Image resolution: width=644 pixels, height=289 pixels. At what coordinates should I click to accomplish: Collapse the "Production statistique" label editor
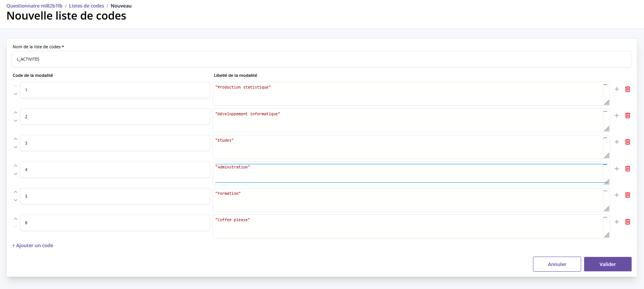[605, 85]
